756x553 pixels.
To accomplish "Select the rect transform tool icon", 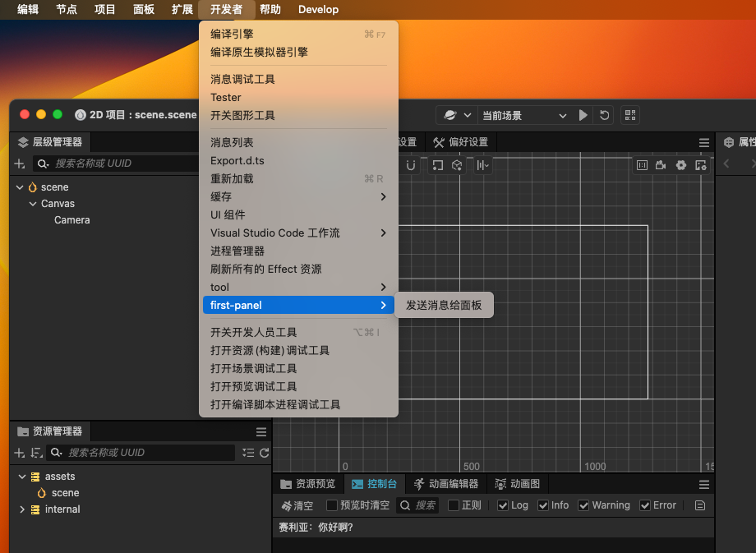I will coord(437,165).
